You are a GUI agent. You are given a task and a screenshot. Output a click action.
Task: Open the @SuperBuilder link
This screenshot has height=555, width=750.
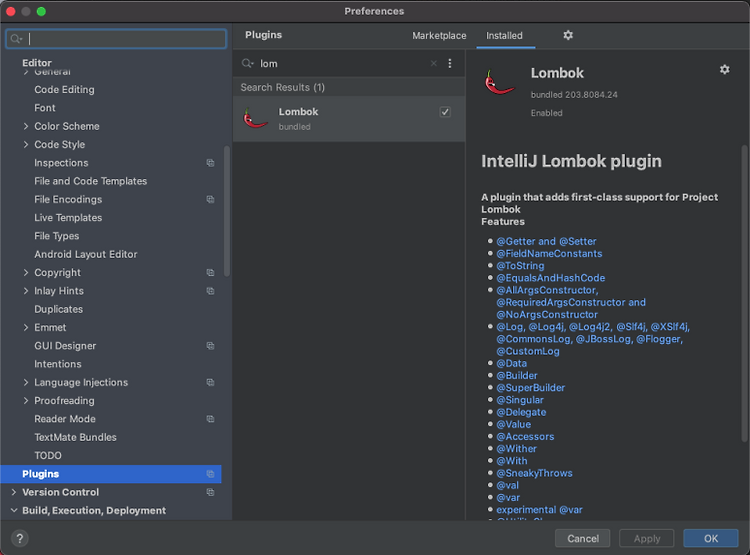[x=530, y=388]
